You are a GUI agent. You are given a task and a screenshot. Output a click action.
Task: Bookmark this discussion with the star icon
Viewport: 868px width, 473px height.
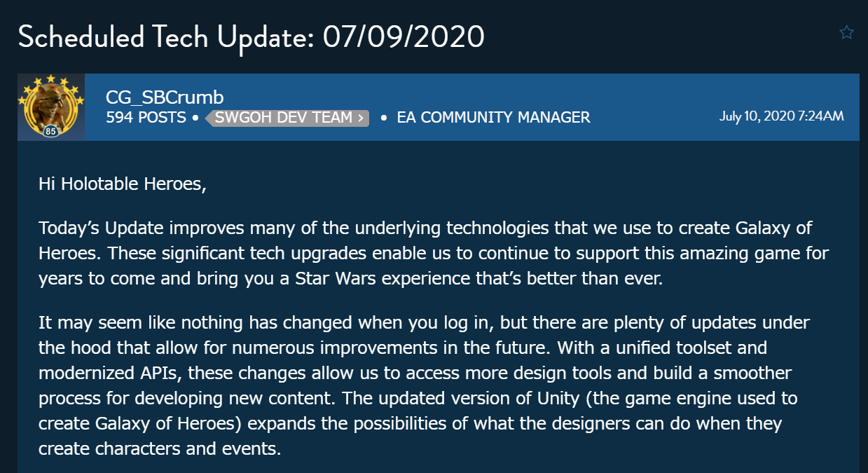pos(846,32)
